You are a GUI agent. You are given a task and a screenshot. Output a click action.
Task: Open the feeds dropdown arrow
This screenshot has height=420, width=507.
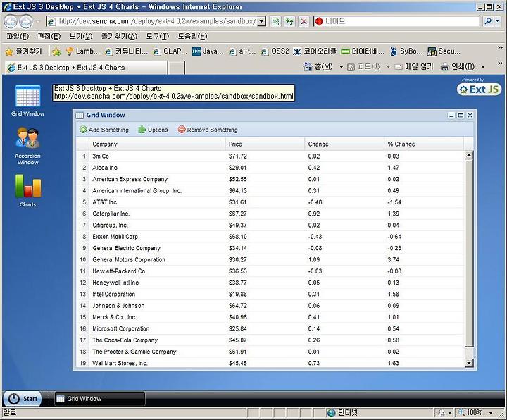(x=388, y=67)
